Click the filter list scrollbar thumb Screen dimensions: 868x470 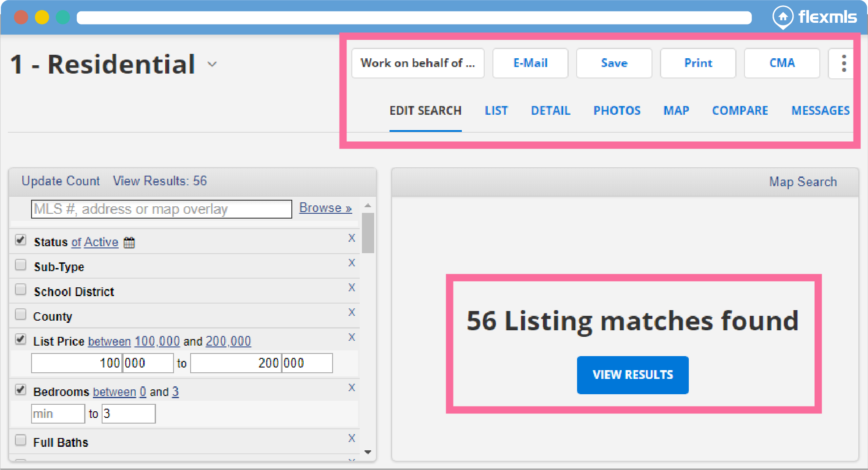pyautogui.click(x=368, y=233)
